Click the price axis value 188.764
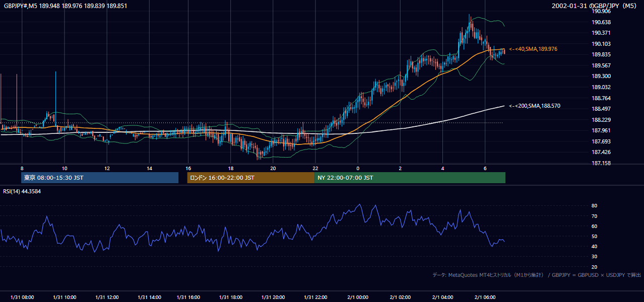The width and height of the screenshot is (644, 302). tap(601, 98)
